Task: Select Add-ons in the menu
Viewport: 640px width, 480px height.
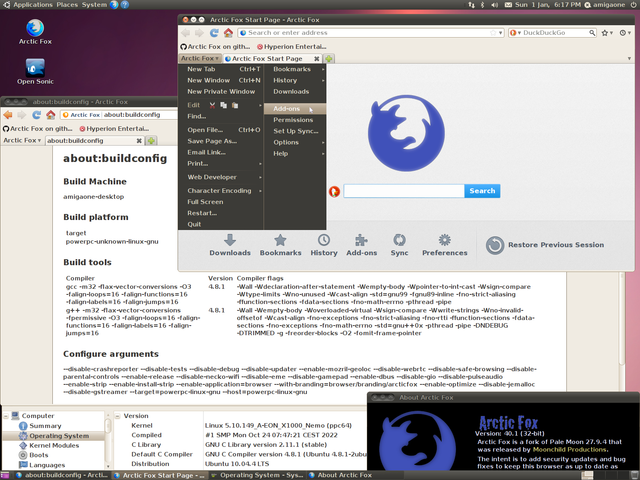Action: (x=295, y=109)
